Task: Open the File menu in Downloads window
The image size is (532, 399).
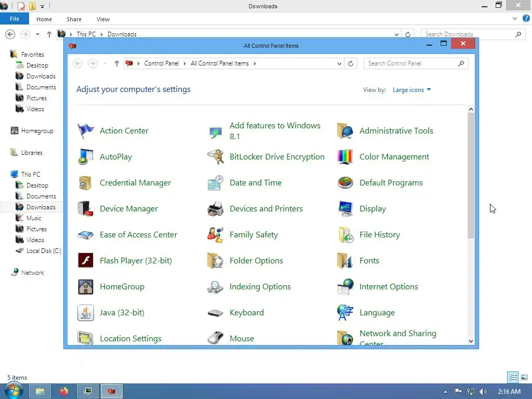Action: coord(14,19)
